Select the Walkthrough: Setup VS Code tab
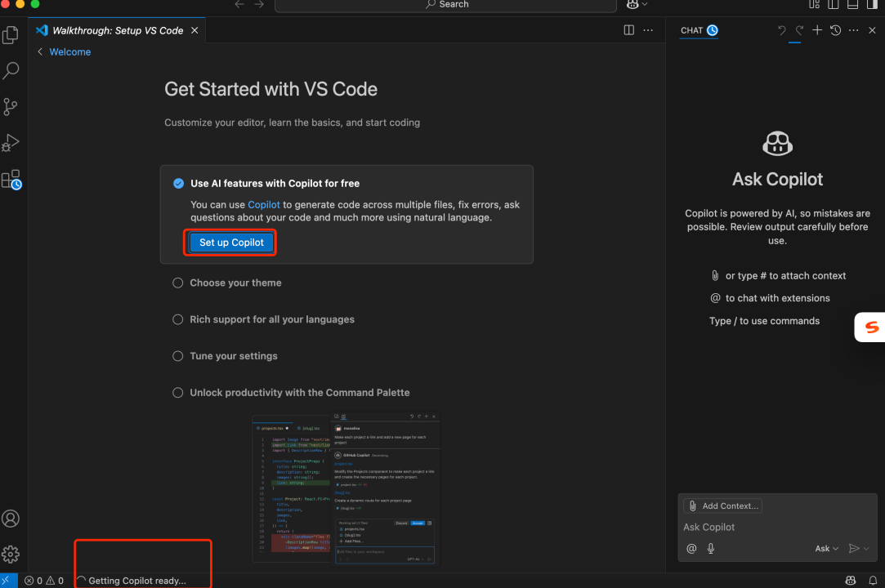Screen dimensions: 885x588 tap(118, 30)
